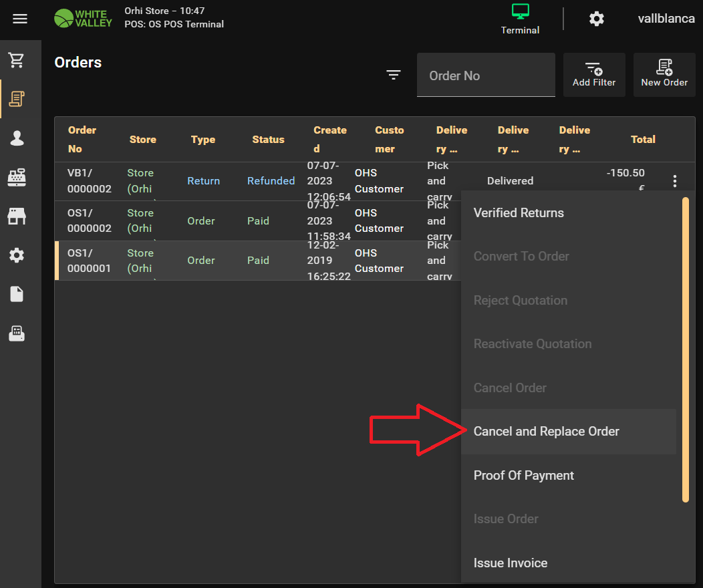Click Issue Invoice menu entry

pyautogui.click(x=510, y=563)
